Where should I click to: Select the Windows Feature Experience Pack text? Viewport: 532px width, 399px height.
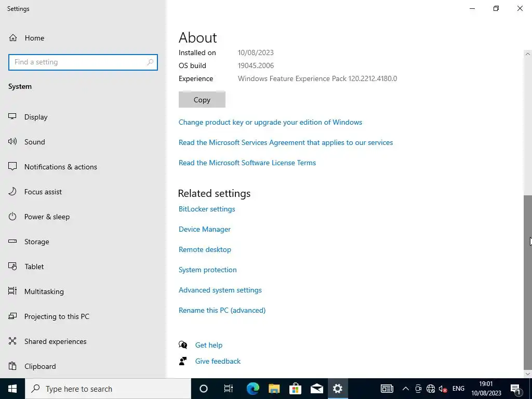317,78
